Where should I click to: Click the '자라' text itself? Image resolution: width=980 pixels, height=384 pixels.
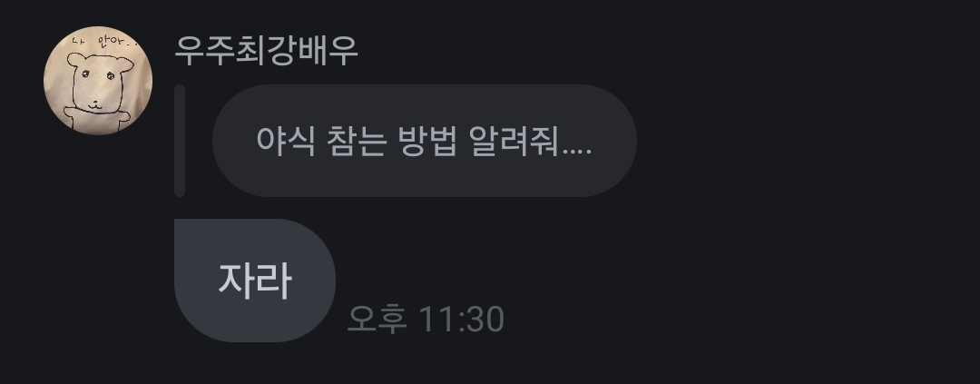254,281
